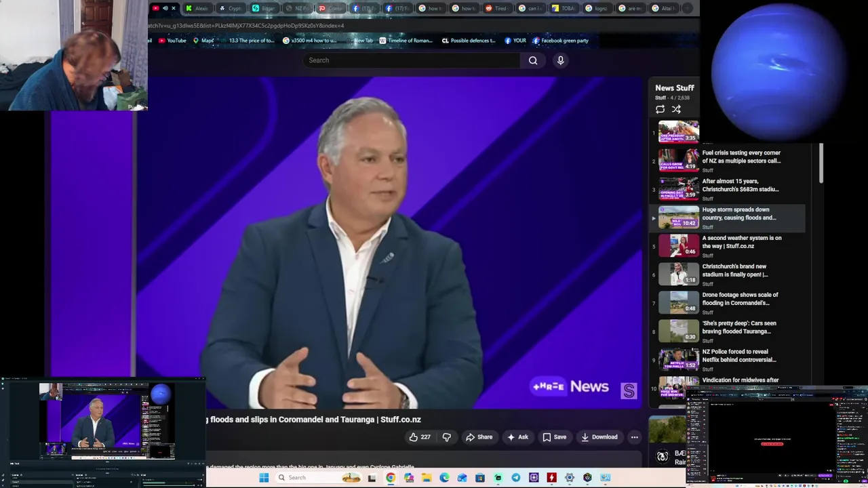Click the playlist panel scrollbar

click(x=821, y=163)
